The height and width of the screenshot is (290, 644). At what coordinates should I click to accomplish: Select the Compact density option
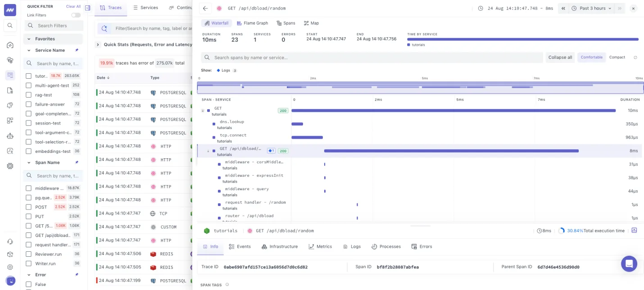click(x=617, y=58)
